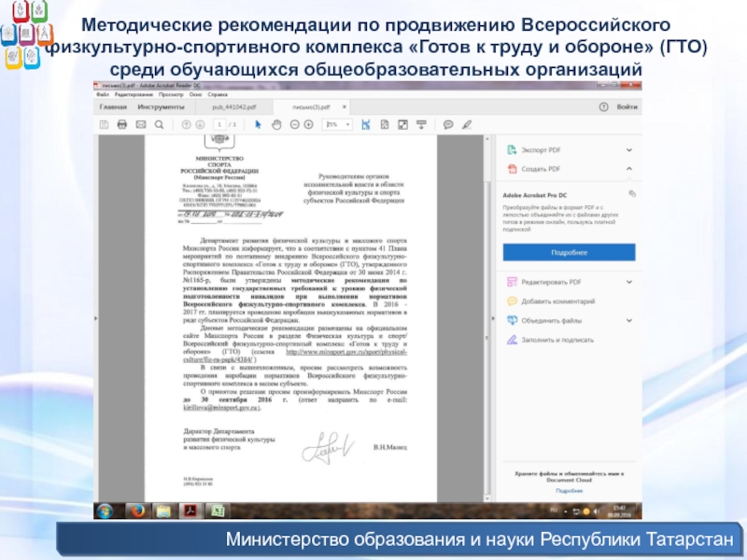Viewport: 747px width, 560px height.
Task: Click the Заполнить и подписать icon
Action: tap(512, 340)
